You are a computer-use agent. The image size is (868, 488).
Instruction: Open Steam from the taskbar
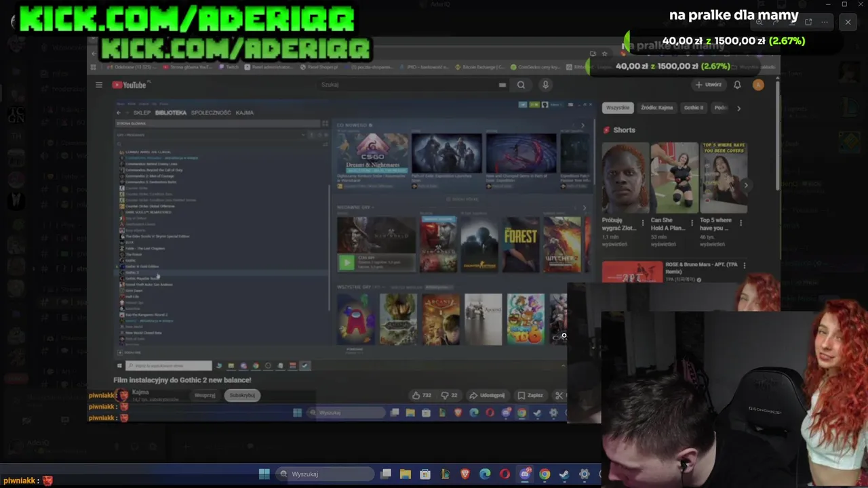pyautogui.click(x=564, y=474)
